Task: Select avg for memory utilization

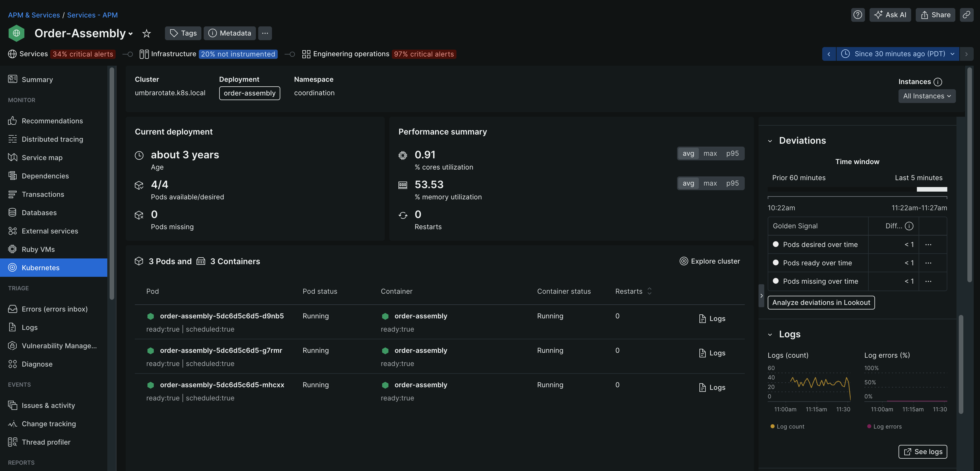Action: click(688, 183)
